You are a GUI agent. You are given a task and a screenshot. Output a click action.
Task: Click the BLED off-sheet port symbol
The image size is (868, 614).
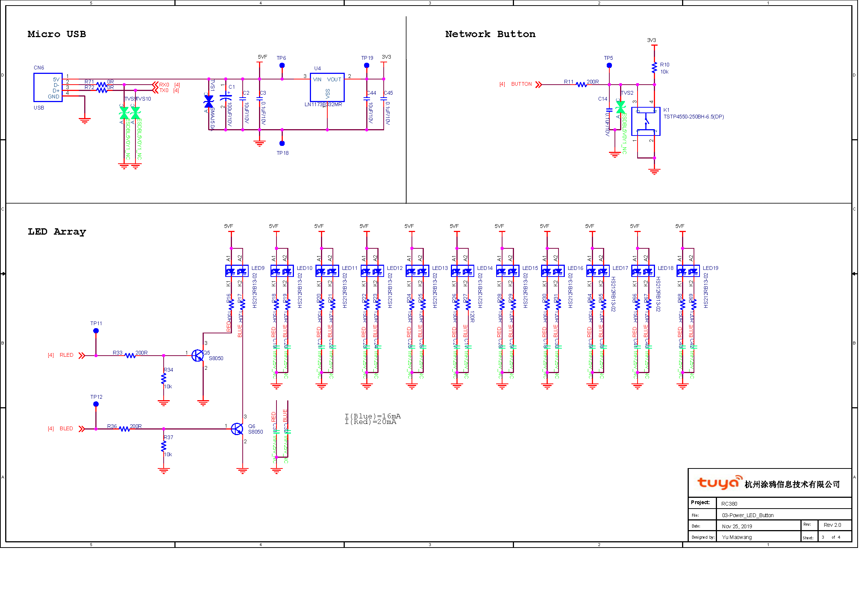pyautogui.click(x=82, y=429)
